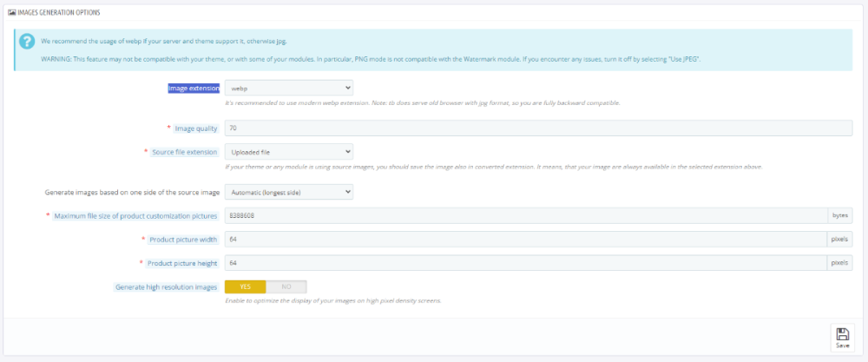Click the bytes unit suffix
The height and width of the screenshot is (362, 868).
coord(839,215)
